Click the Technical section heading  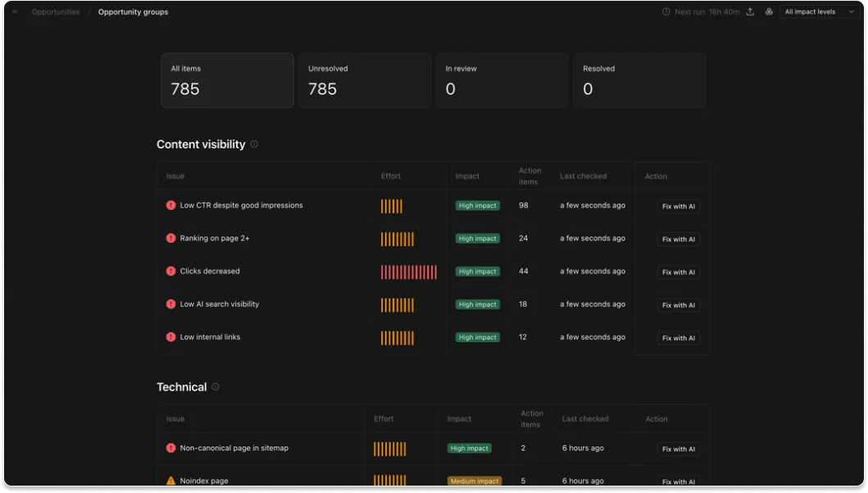pos(182,386)
